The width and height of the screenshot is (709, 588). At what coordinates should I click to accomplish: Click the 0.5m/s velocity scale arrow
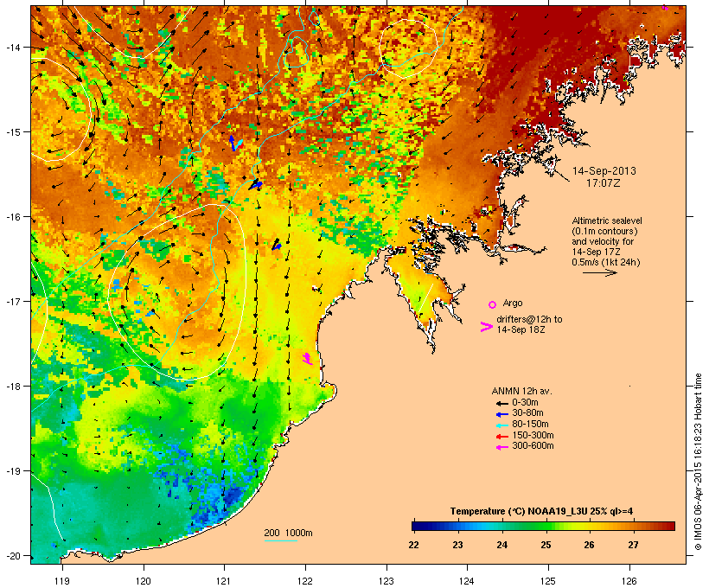(599, 272)
